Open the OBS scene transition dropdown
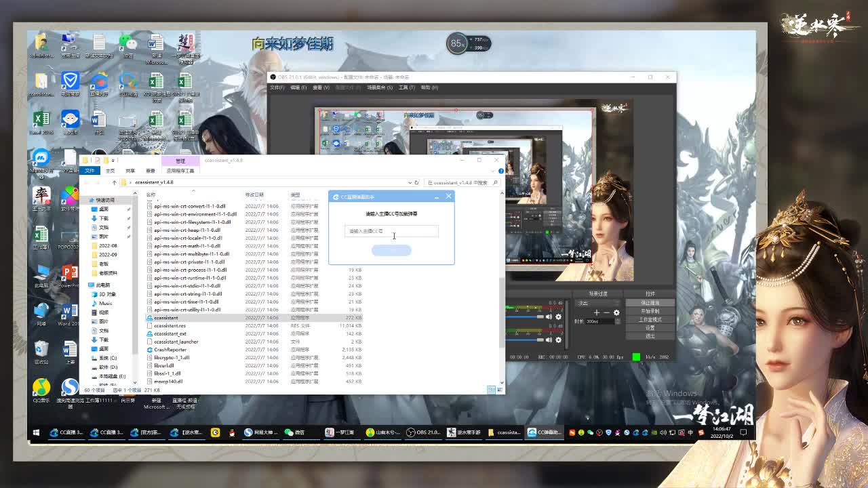The width and height of the screenshot is (868, 488). click(x=597, y=303)
